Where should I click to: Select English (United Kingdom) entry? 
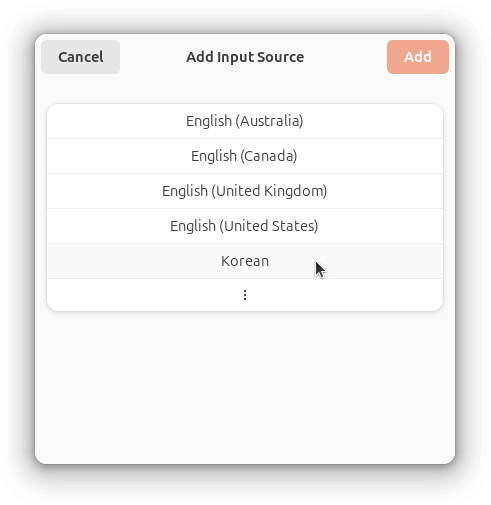tap(245, 191)
